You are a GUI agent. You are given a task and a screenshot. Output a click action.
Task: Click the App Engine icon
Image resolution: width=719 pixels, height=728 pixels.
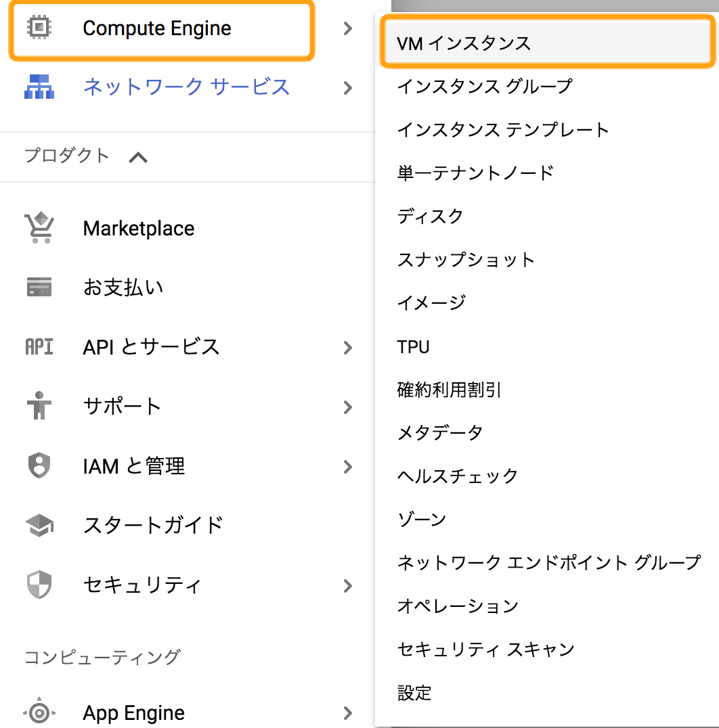click(39, 712)
